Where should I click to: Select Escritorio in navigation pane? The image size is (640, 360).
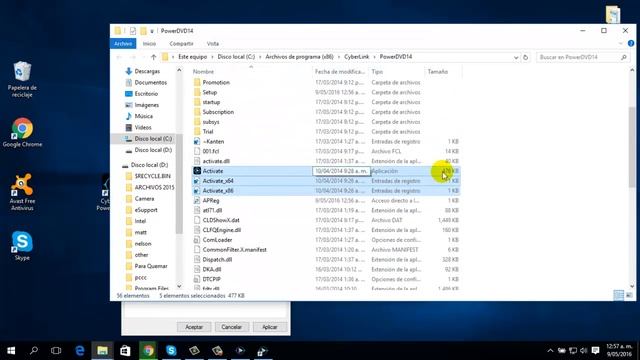point(146,93)
